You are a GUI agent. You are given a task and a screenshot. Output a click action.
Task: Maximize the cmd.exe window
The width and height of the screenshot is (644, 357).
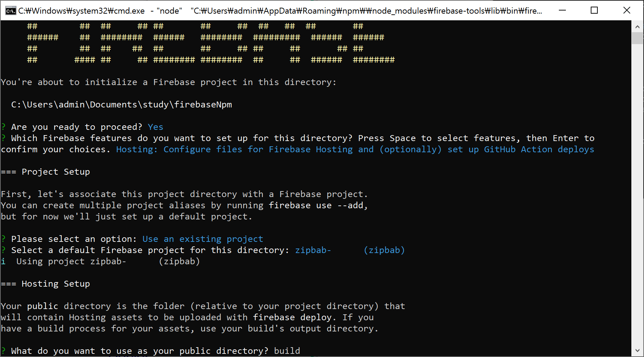(594, 10)
